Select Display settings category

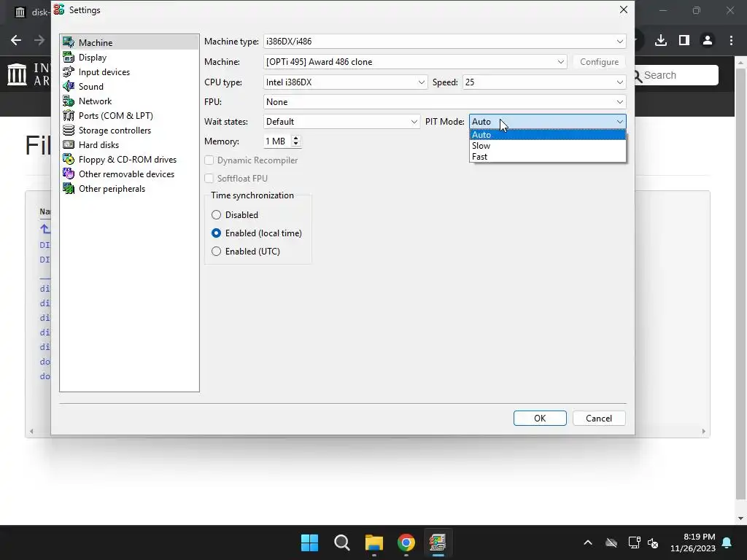click(x=93, y=57)
